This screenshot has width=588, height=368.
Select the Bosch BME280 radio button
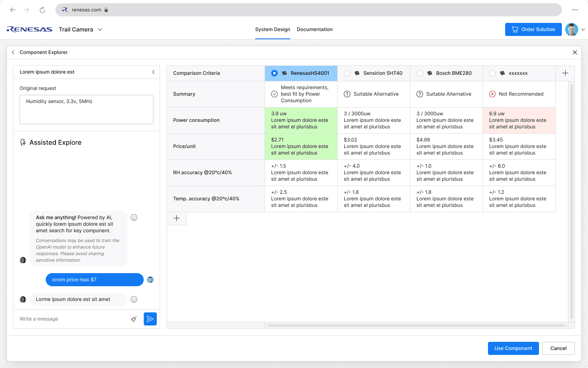coord(420,73)
